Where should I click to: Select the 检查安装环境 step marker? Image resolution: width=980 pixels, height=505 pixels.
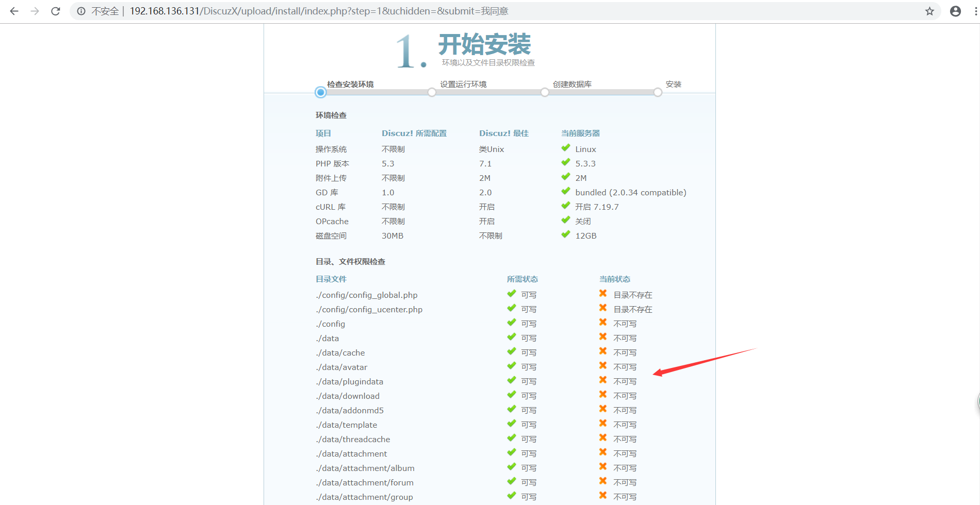(320, 92)
